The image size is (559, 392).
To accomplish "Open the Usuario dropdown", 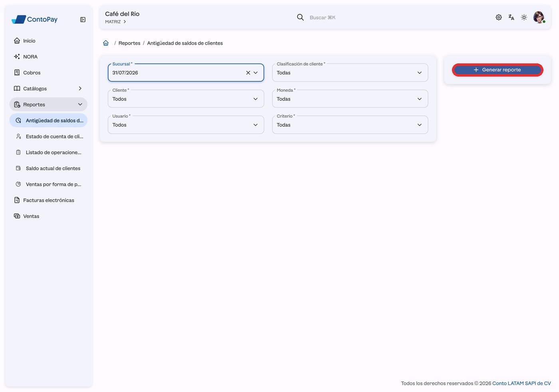I will coord(186,125).
